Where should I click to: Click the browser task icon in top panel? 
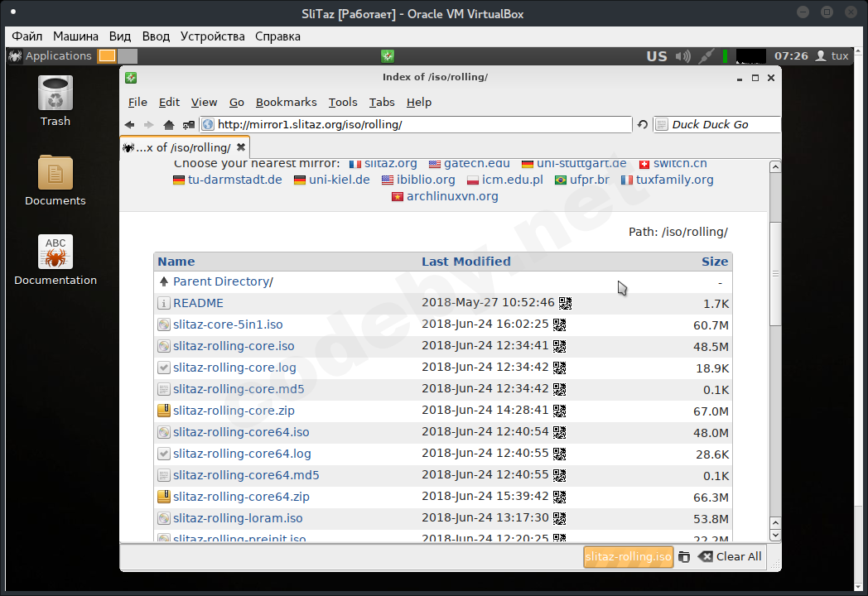point(388,56)
